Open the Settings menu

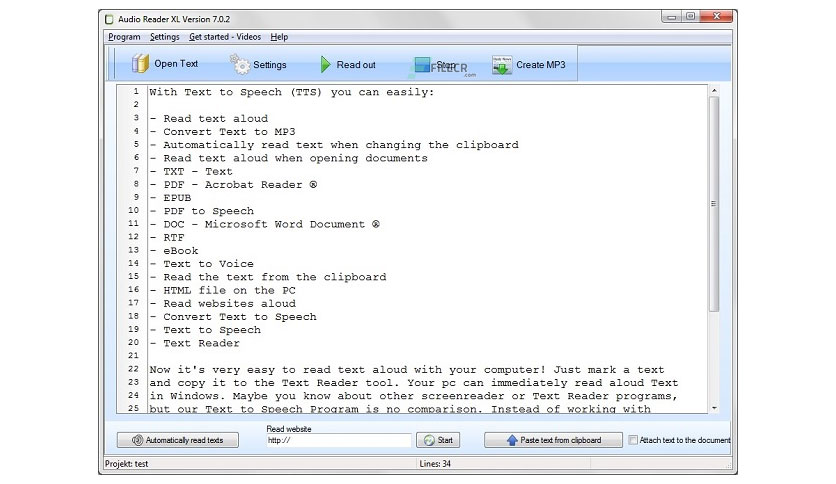pyautogui.click(x=165, y=37)
